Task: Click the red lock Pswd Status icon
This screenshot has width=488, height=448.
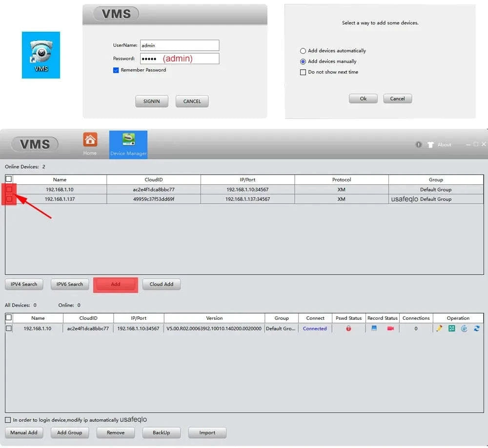Action: [x=348, y=328]
